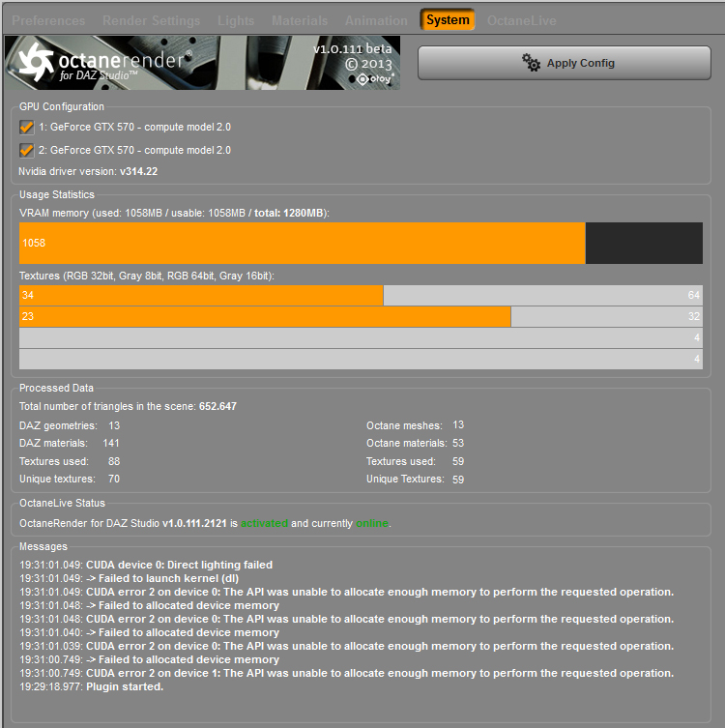Click the DAZ materials value 141
This screenshot has width=725, height=728.
click(111, 443)
